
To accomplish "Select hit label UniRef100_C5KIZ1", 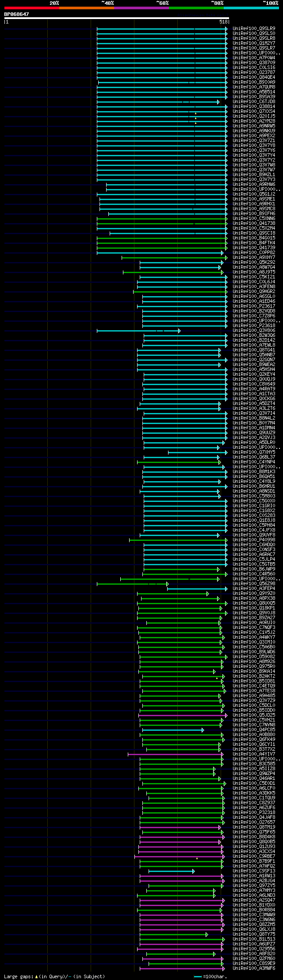I will [254, 277].
